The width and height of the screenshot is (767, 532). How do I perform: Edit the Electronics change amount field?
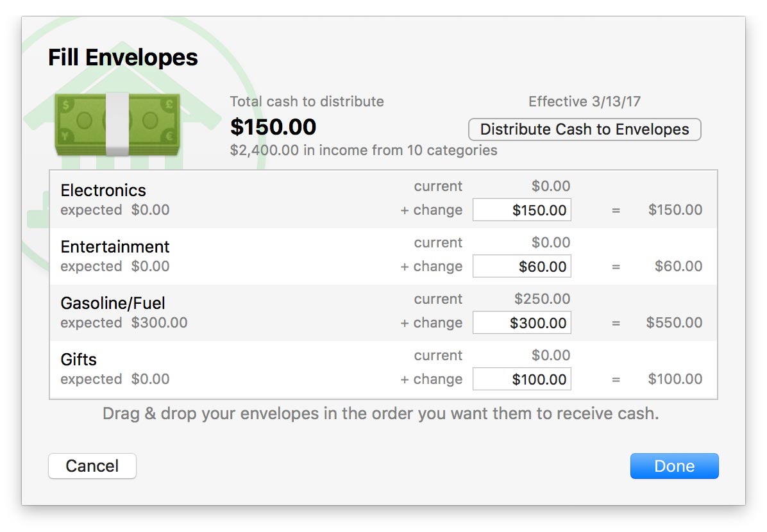click(521, 210)
